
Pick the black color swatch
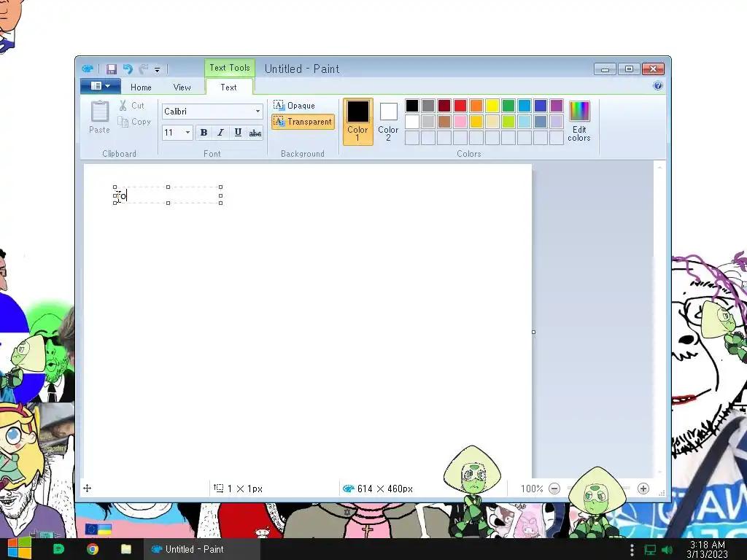pyautogui.click(x=412, y=106)
